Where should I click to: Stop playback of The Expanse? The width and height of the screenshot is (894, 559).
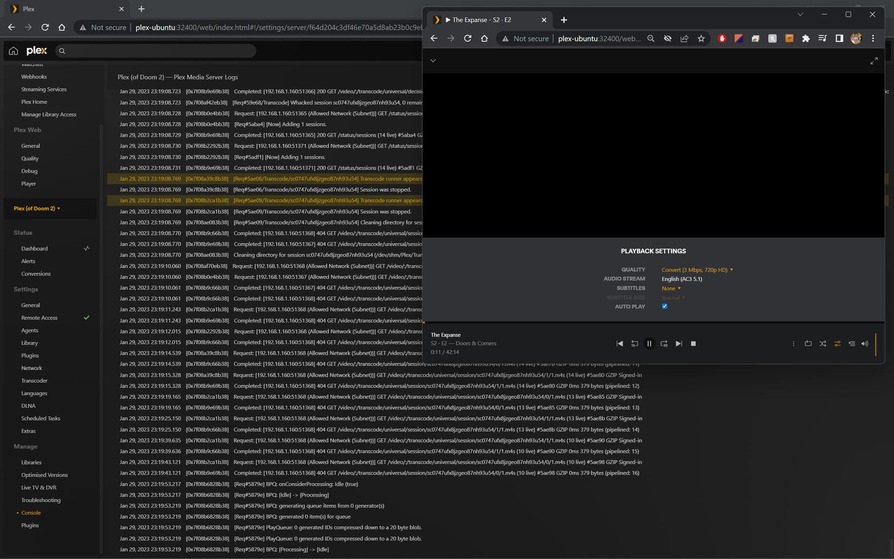point(693,344)
